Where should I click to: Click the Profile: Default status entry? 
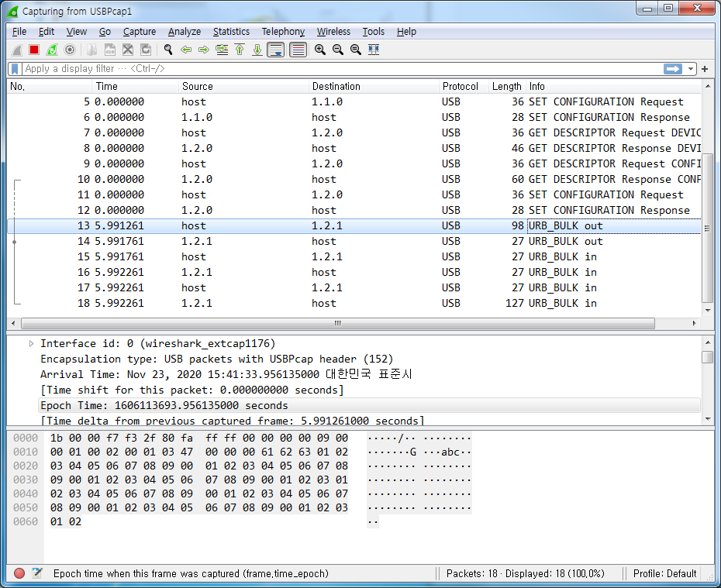click(x=664, y=574)
